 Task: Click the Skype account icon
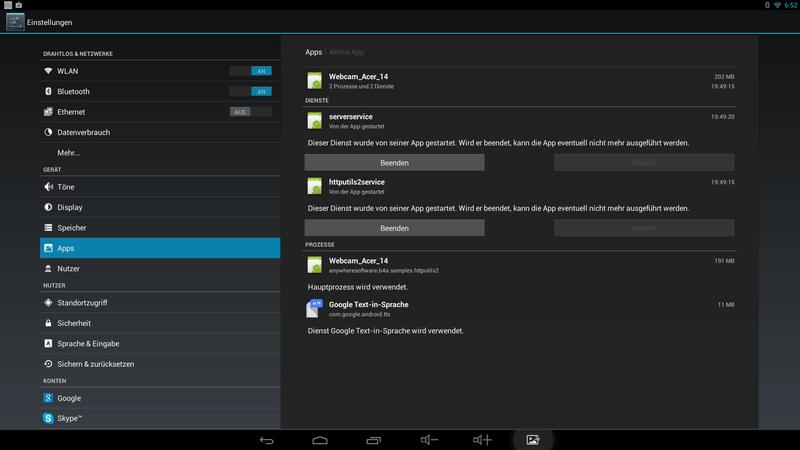pyautogui.click(x=48, y=418)
